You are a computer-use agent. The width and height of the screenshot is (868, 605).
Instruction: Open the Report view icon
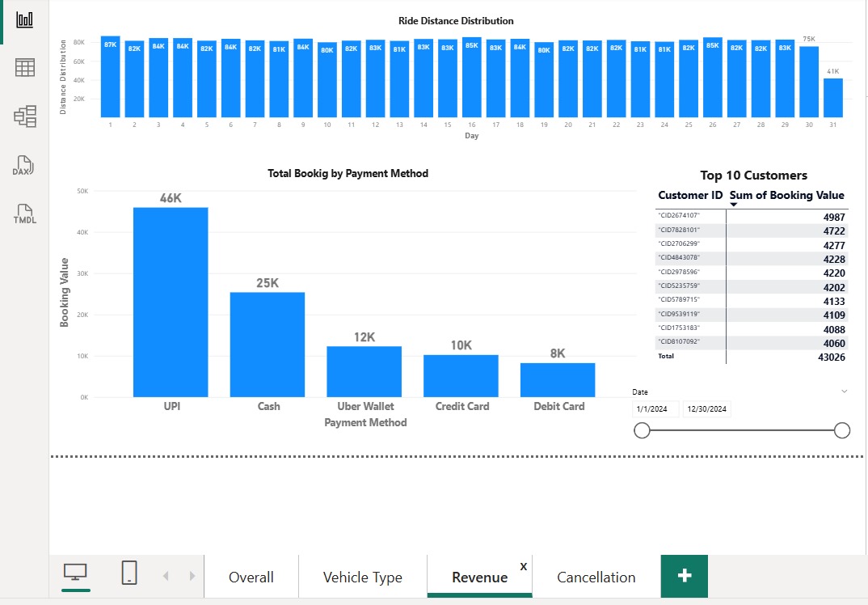[x=24, y=19]
